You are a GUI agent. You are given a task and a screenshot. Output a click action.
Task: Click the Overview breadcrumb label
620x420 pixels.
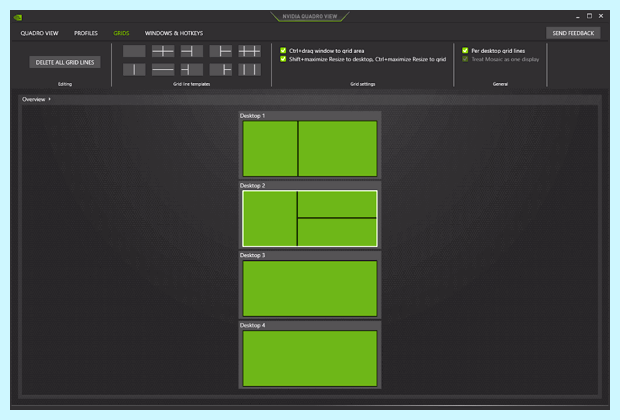pos(34,99)
